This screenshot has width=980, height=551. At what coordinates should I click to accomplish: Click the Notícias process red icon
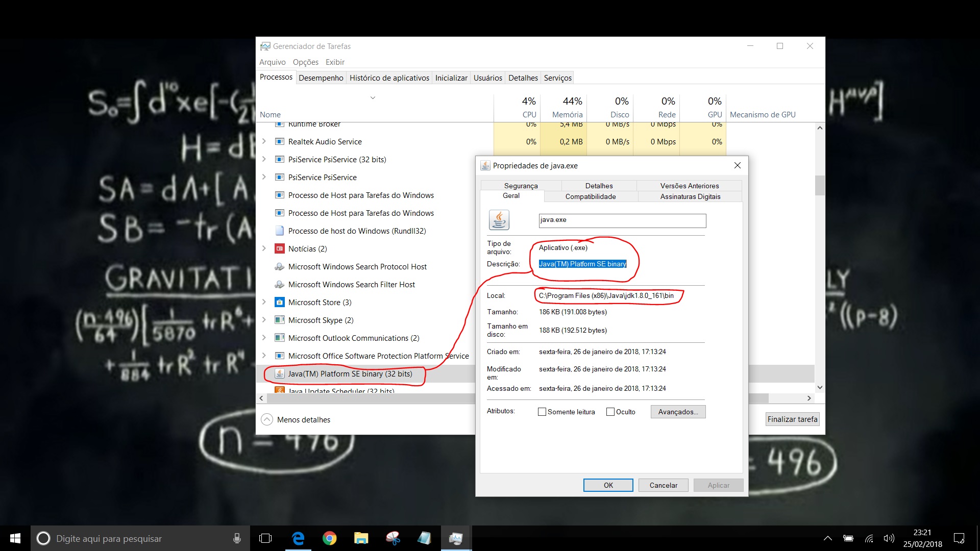pos(279,249)
